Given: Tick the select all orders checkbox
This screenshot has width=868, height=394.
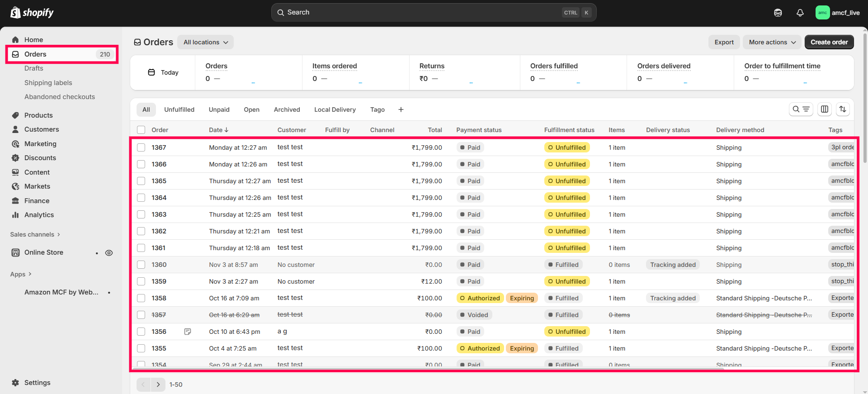Looking at the screenshot, I should coord(141,130).
